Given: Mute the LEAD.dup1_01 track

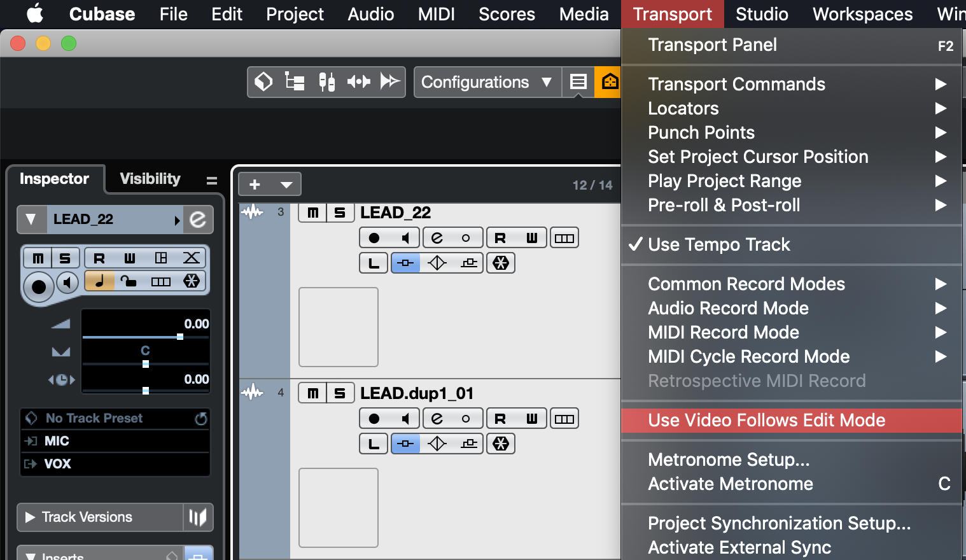Looking at the screenshot, I should (312, 393).
